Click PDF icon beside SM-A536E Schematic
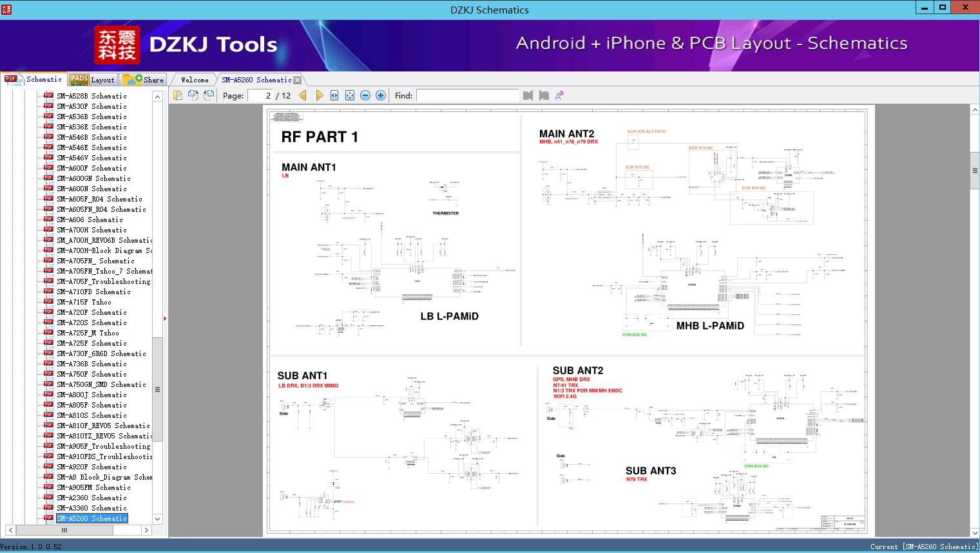The image size is (980, 553). 48,126
